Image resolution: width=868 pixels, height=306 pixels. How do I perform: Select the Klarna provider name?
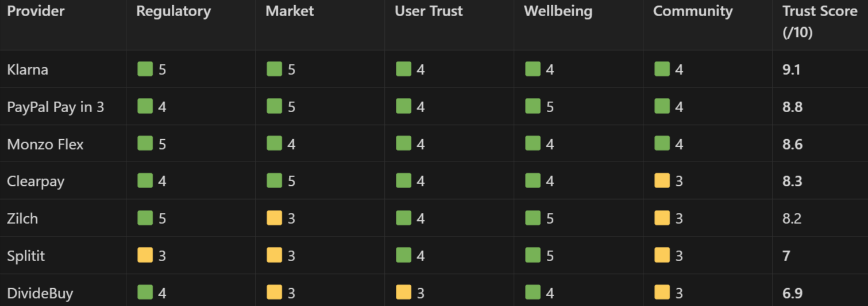pos(28,70)
